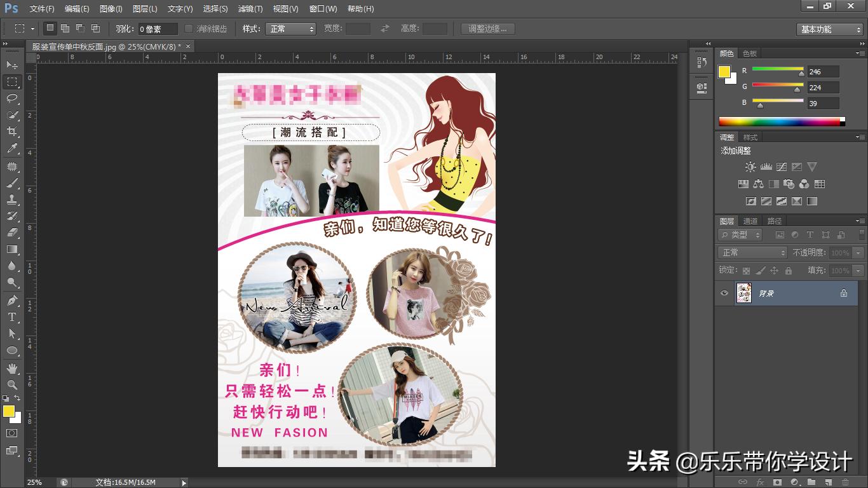Select the Horizontal Type tool
This screenshot has height=488, width=868.
click(11, 316)
